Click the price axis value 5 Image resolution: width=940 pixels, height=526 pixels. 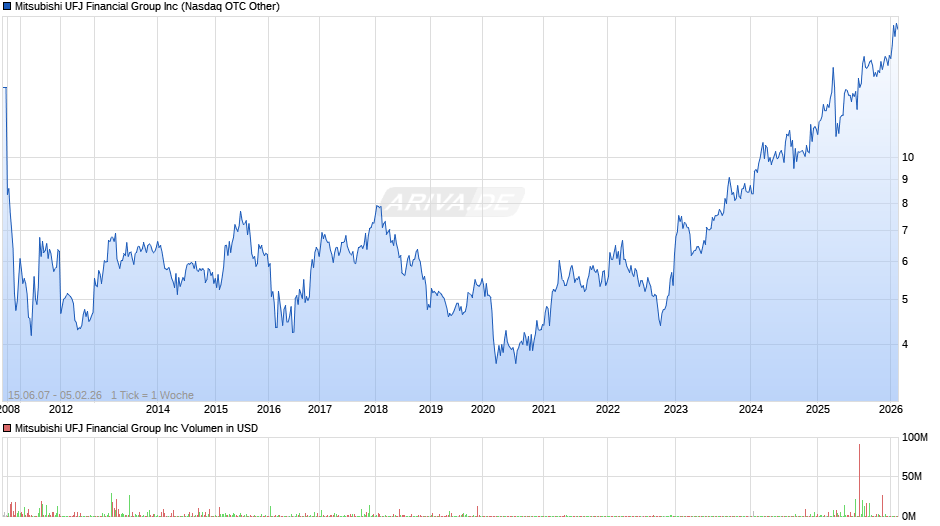[905, 299]
